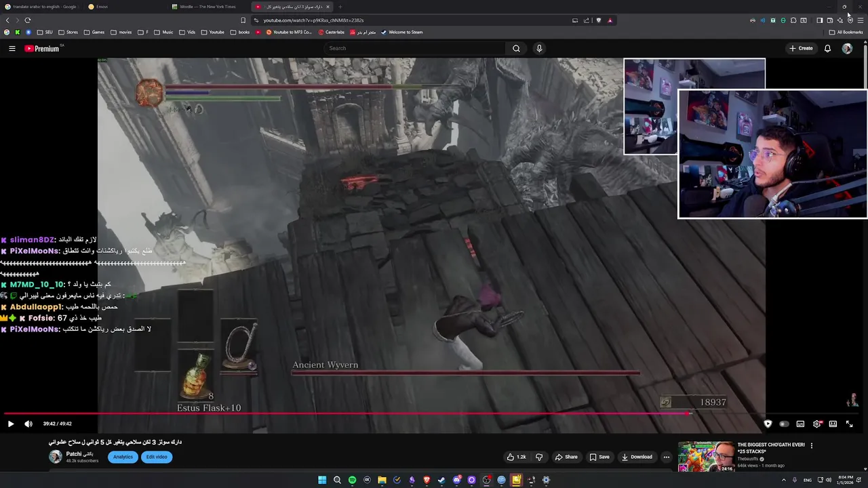Open the movies bookmarks folder
Viewport: 868px width, 488px height.
coord(121,32)
